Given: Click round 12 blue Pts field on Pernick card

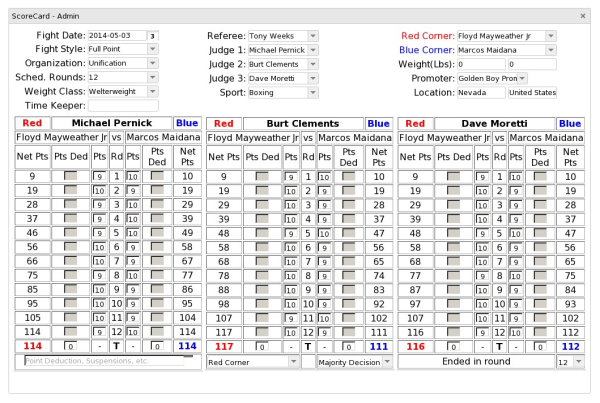Looking at the screenshot, I should point(132,332).
